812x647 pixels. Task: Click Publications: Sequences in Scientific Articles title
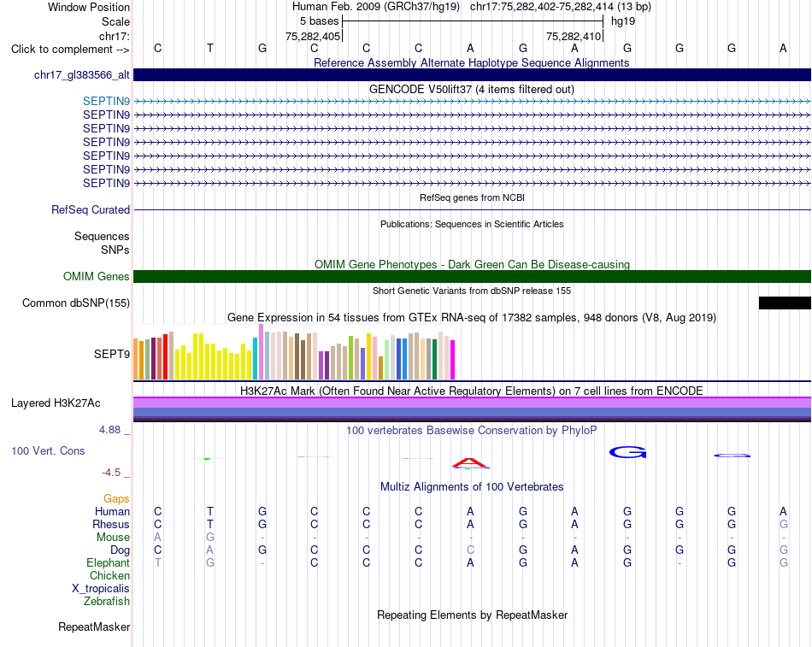click(x=472, y=224)
